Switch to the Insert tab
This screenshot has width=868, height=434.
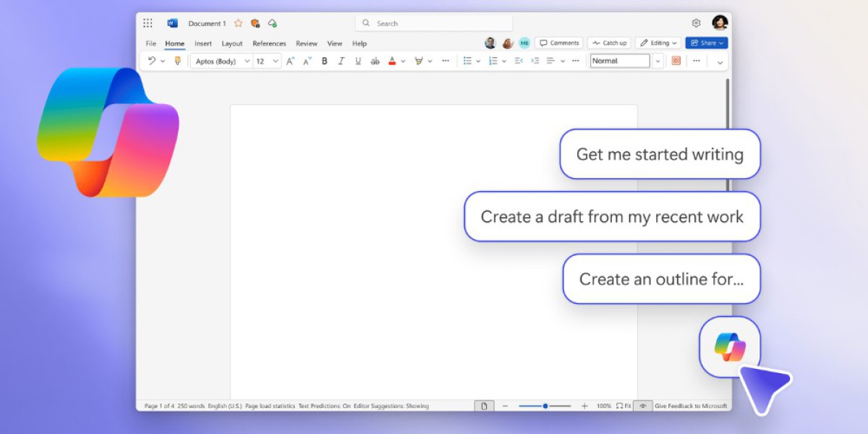[x=203, y=43]
